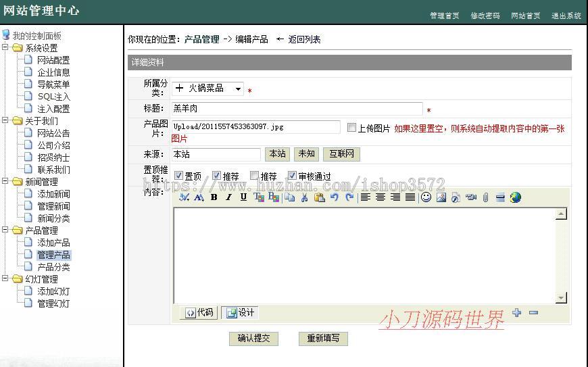Click inside the content editor text area

[364, 255]
